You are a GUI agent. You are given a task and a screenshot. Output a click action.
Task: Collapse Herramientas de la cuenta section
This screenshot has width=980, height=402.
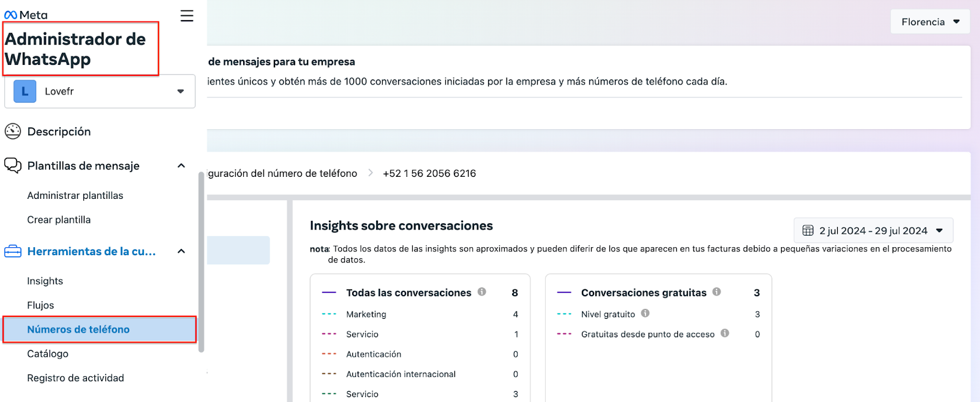click(x=181, y=251)
